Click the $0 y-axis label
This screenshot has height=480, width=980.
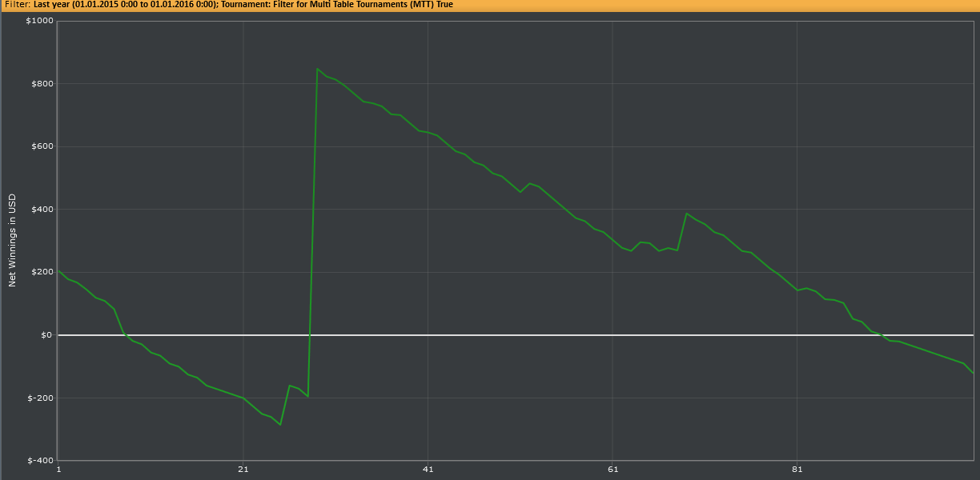[47, 335]
